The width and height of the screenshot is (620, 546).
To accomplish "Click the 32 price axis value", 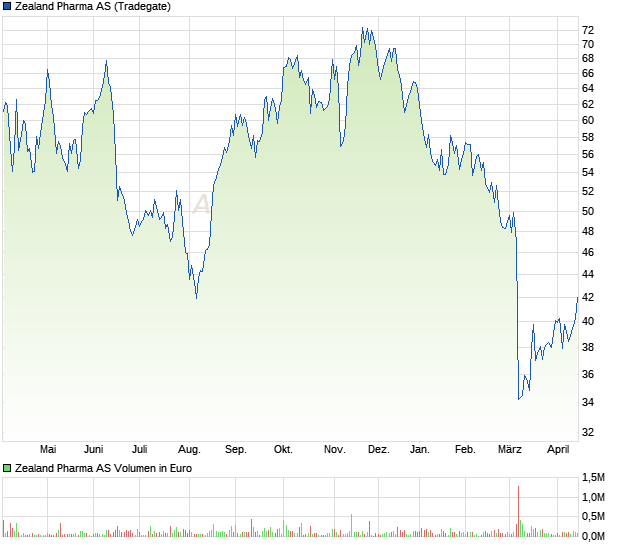I will 588,432.
